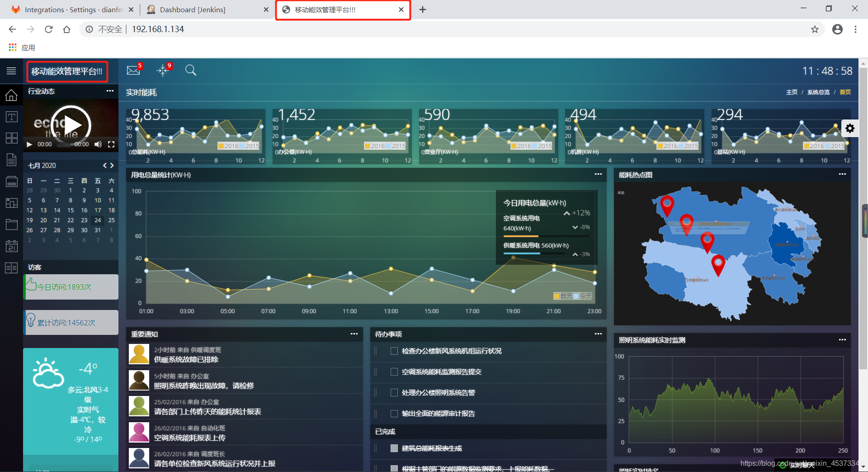This screenshot has width=868, height=472.
Task: Select day 24 in the calendar
Action: pyautogui.click(x=98, y=220)
